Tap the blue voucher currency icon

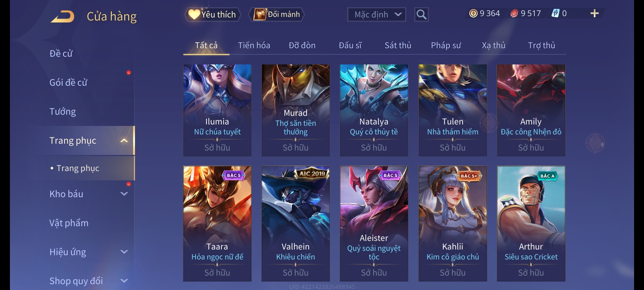click(555, 13)
